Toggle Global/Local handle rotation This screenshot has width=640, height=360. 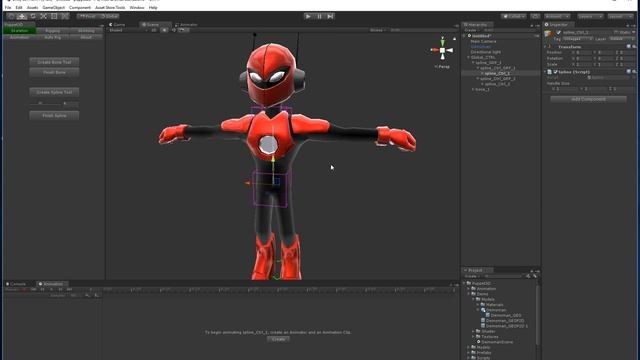109,16
